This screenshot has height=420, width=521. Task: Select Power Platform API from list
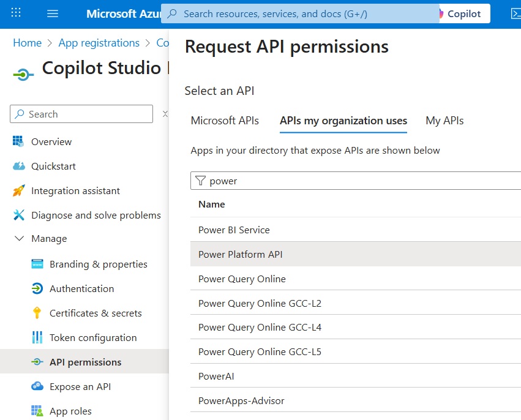point(240,254)
